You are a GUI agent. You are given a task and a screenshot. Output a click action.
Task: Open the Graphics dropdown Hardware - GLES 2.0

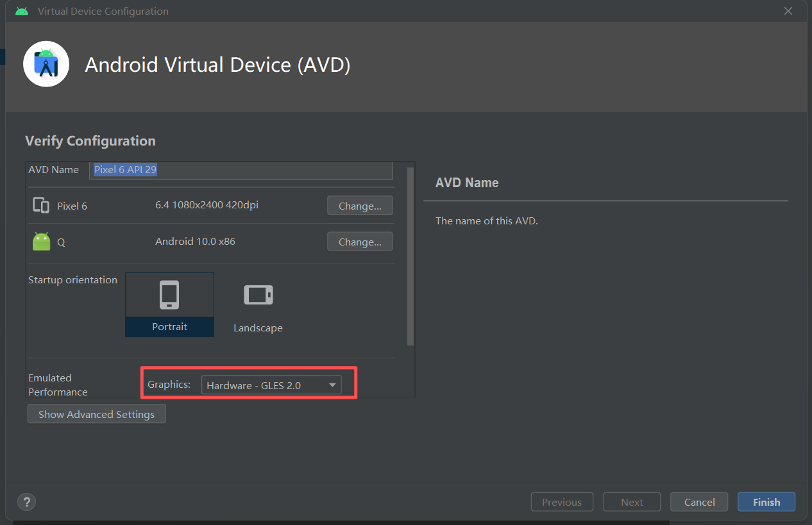click(271, 385)
